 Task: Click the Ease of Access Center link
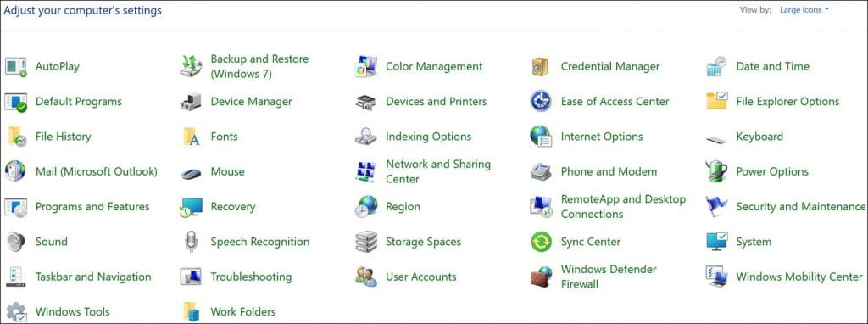tap(615, 102)
